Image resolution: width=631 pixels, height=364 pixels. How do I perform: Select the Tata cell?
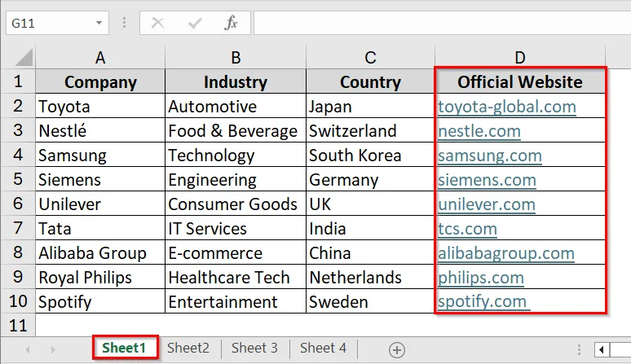coord(100,228)
